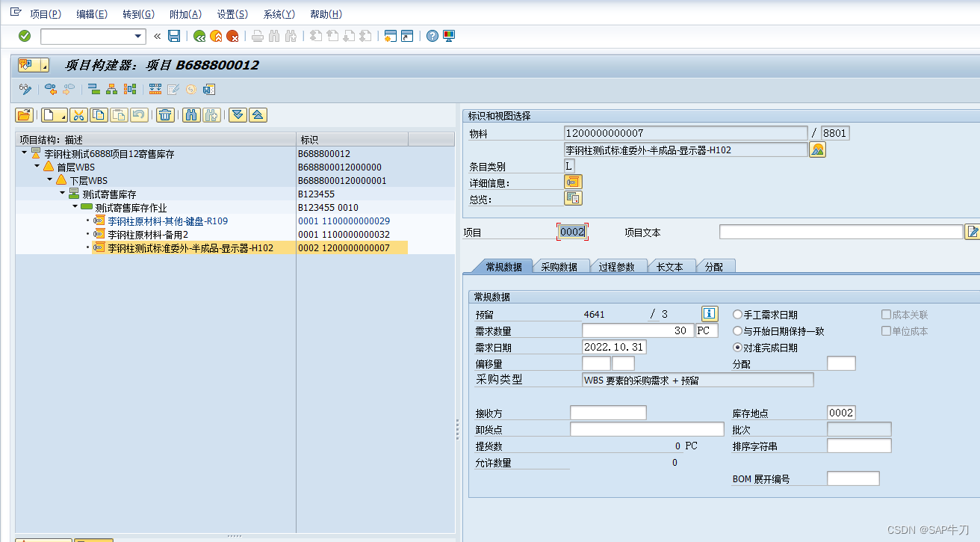Screen dimensions: 980x542
Task: Tick the 单位成本 checkbox
Action: (887, 331)
